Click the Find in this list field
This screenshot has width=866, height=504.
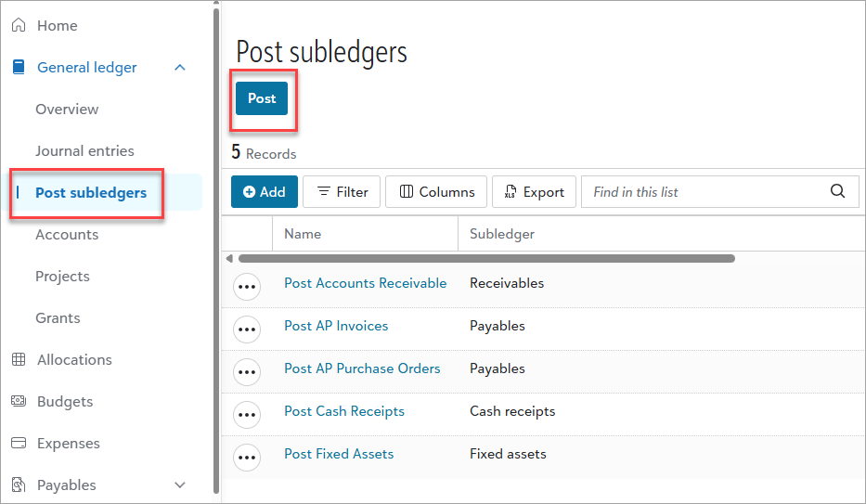pyautogui.click(x=705, y=192)
